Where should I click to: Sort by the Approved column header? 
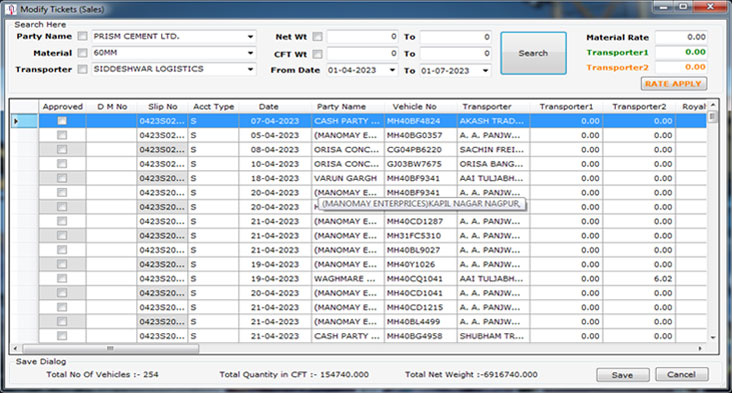pyautogui.click(x=63, y=106)
